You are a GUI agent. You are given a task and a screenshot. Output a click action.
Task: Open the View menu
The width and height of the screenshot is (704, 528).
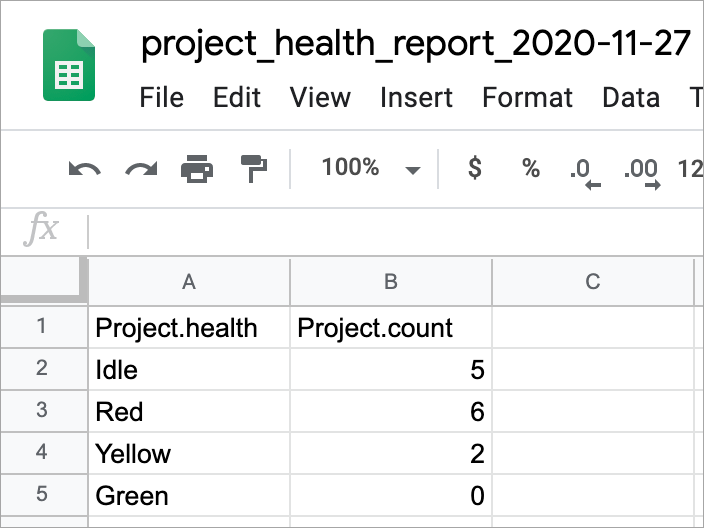320,98
